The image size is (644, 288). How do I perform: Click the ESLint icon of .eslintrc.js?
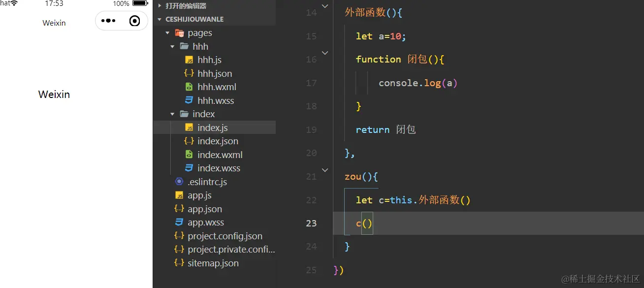click(x=179, y=182)
